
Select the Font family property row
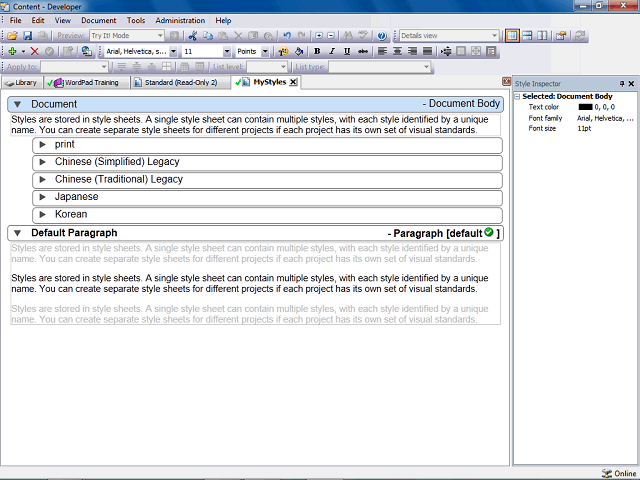[x=576, y=118]
